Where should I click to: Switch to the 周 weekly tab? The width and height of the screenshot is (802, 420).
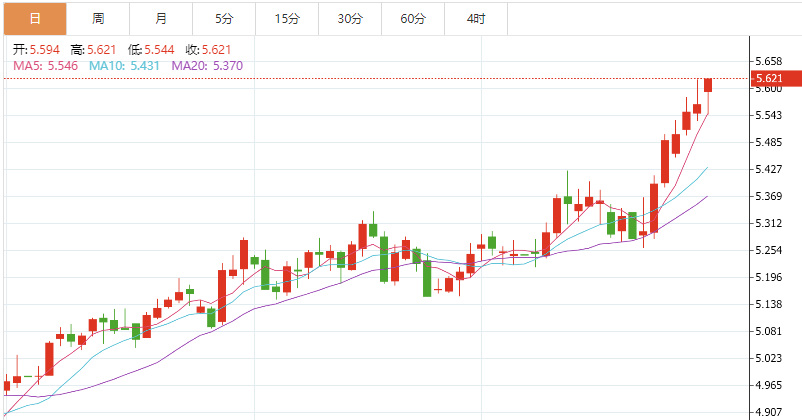click(x=98, y=19)
